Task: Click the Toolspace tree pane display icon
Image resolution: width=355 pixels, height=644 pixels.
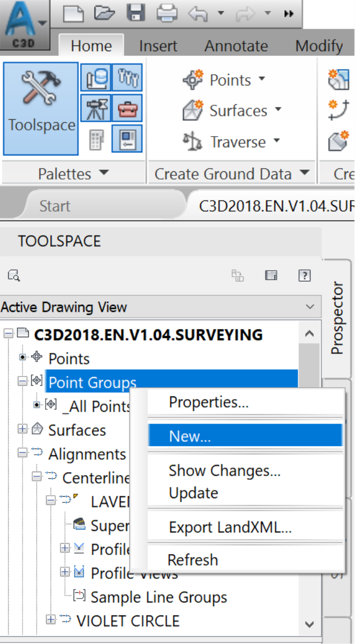Action: 238,276
